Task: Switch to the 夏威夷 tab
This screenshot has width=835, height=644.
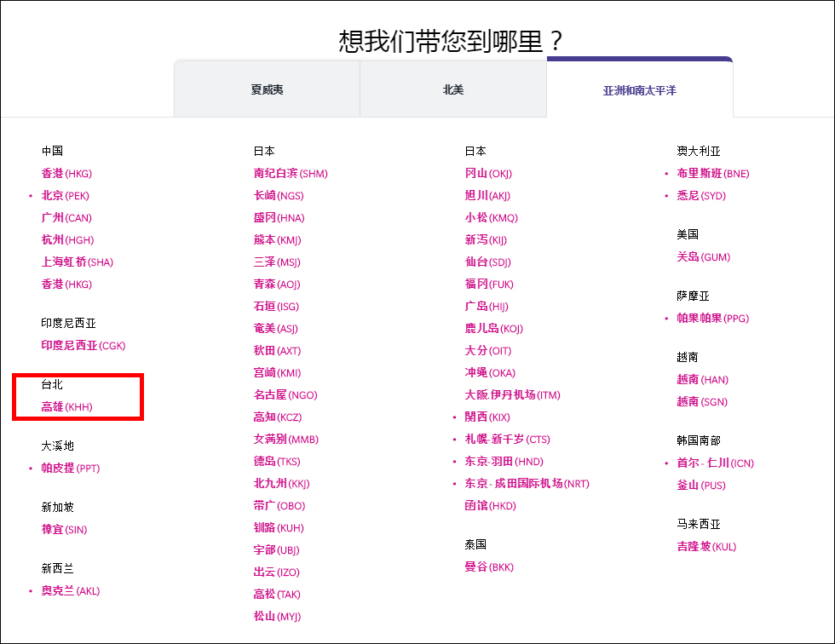Action: pos(267,89)
